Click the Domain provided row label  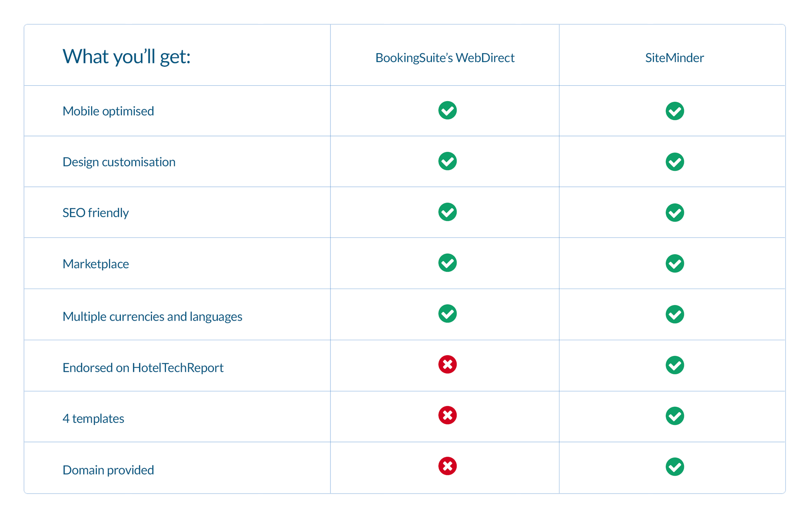coord(108,470)
